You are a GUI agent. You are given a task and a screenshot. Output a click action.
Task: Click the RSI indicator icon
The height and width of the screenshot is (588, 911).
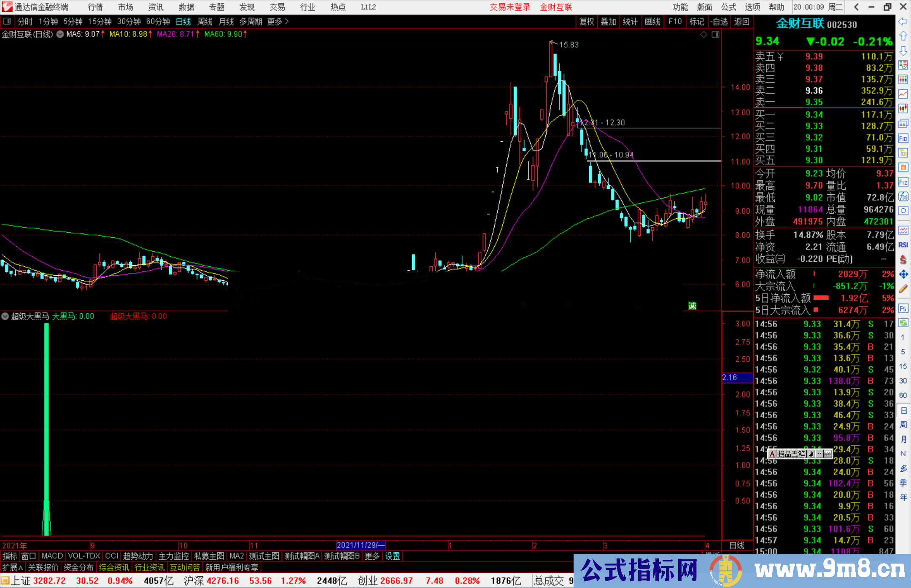click(x=903, y=245)
